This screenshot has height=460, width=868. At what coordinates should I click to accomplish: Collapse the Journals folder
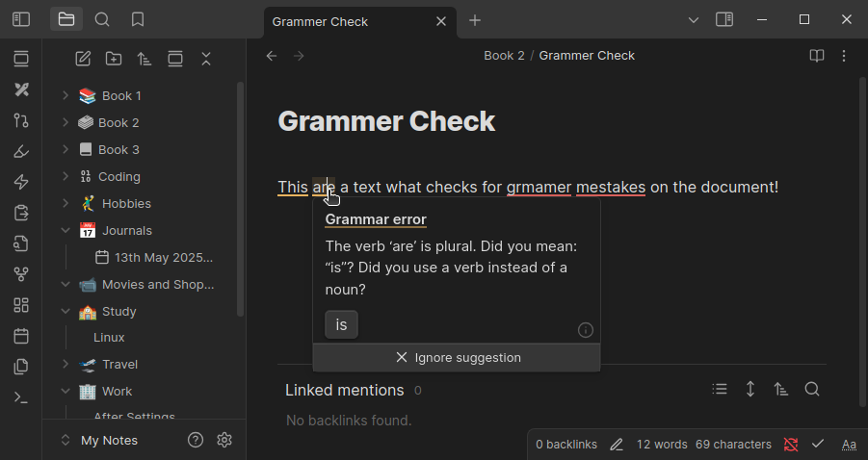point(66,231)
